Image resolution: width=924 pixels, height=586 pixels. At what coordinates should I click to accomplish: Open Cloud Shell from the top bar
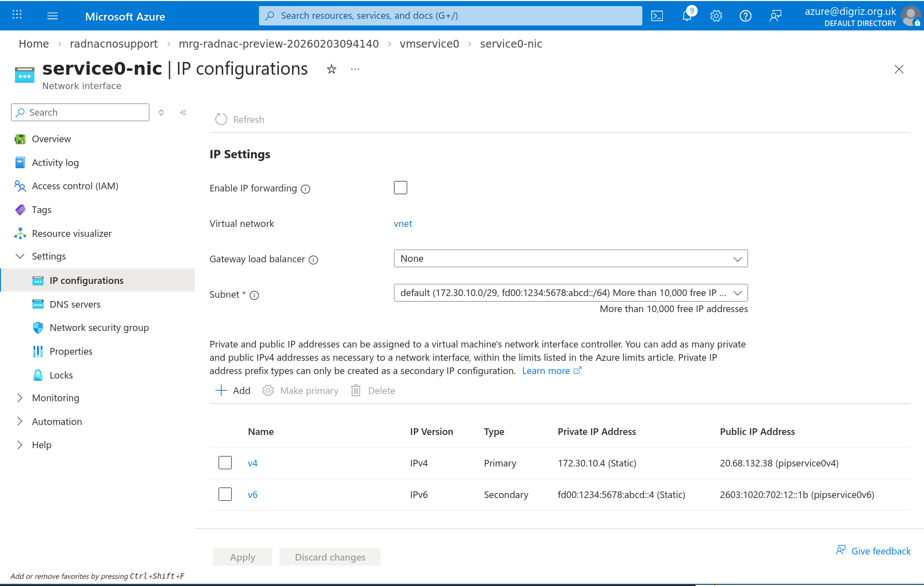coord(657,16)
